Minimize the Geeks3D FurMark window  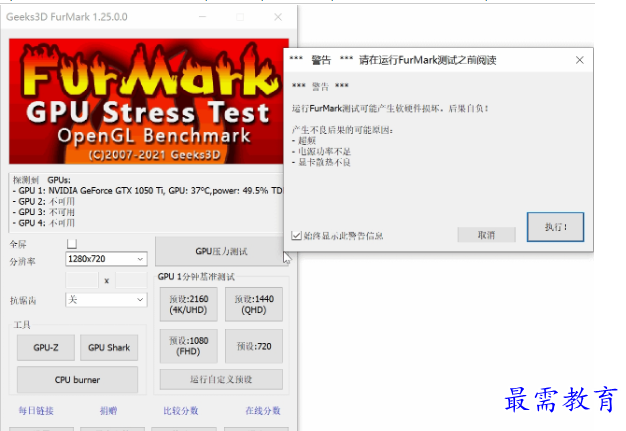[x=203, y=17]
